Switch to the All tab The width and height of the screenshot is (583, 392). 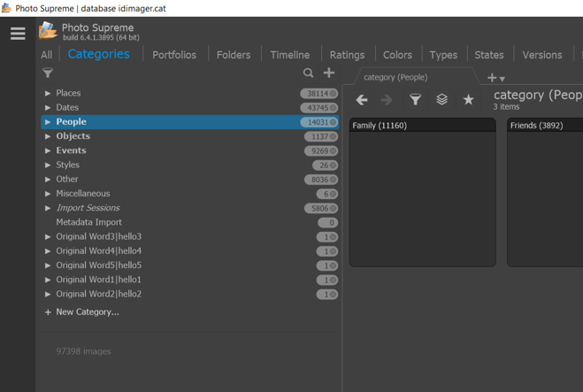point(47,55)
